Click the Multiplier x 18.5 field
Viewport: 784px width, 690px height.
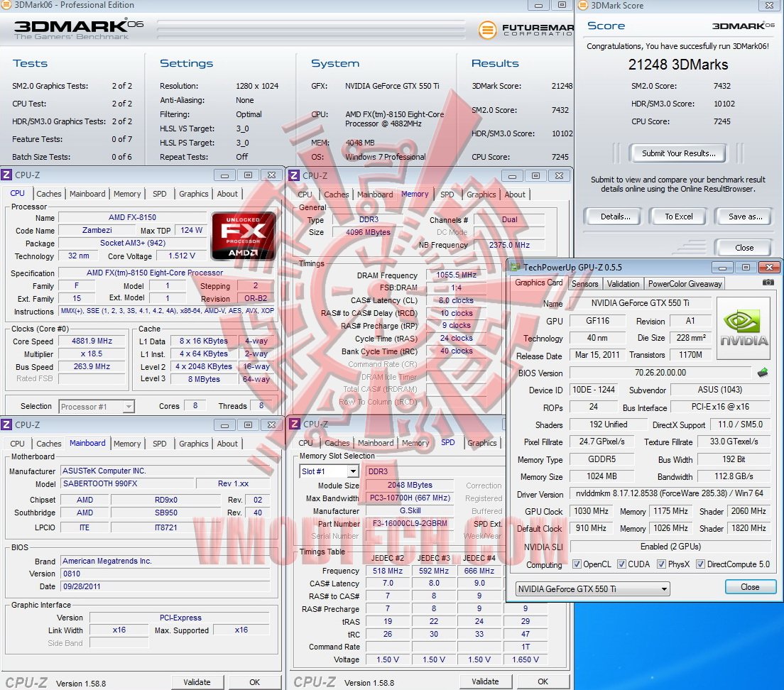(x=92, y=354)
